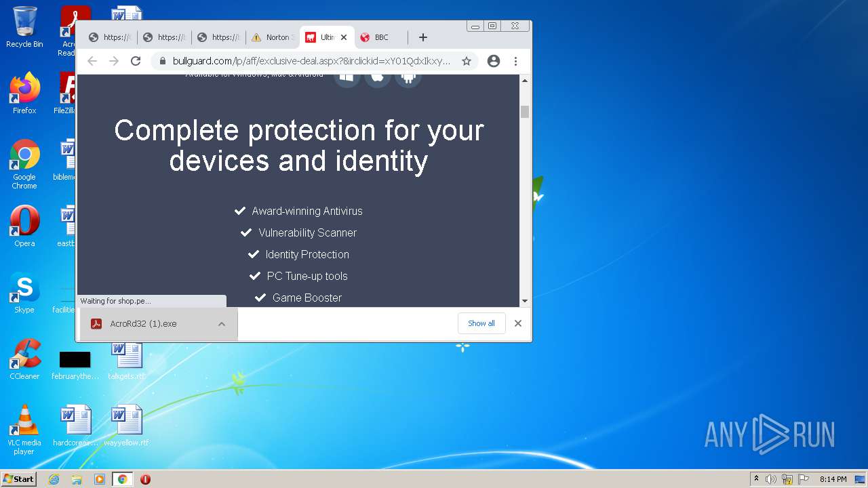
Task: Open Recycle Bin desktop icon
Action: (24, 27)
